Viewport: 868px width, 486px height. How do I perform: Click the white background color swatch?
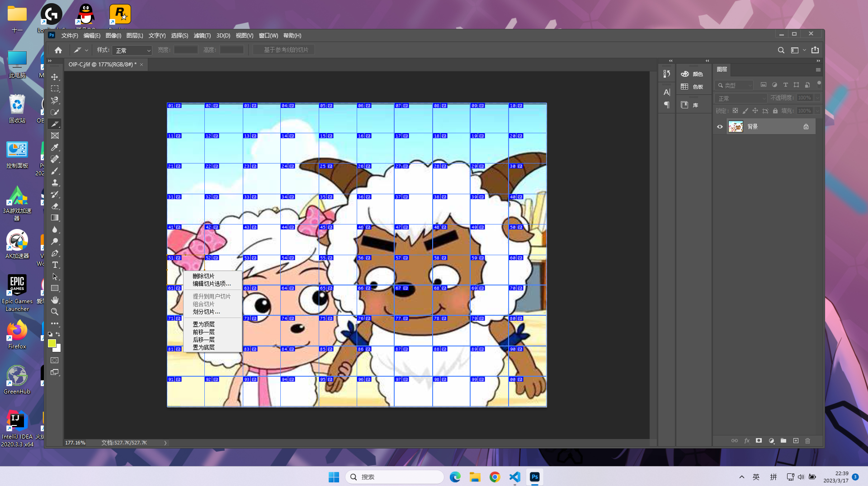pos(58,348)
